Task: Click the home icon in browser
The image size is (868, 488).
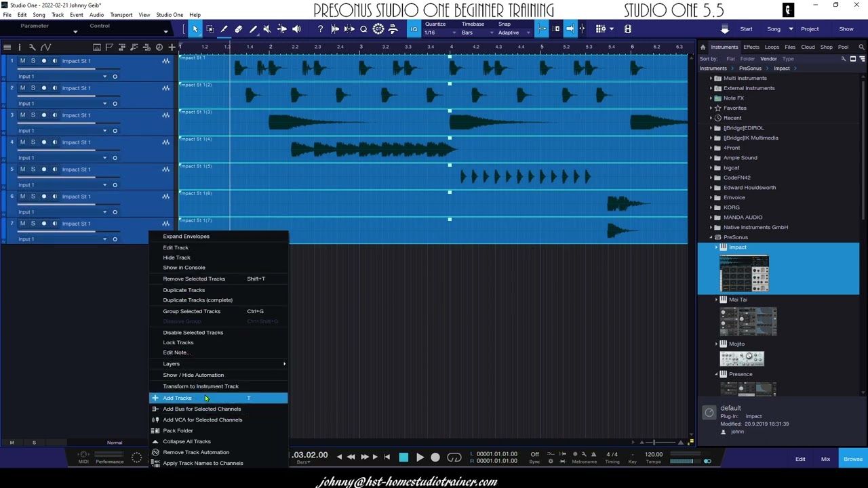Action: coord(703,47)
